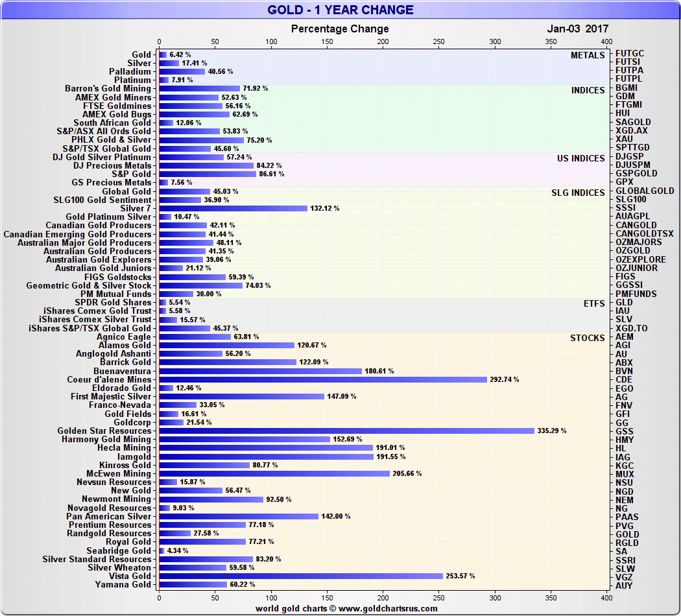
Task: Select the "SLG INDICES" section label
Action: [x=578, y=193]
